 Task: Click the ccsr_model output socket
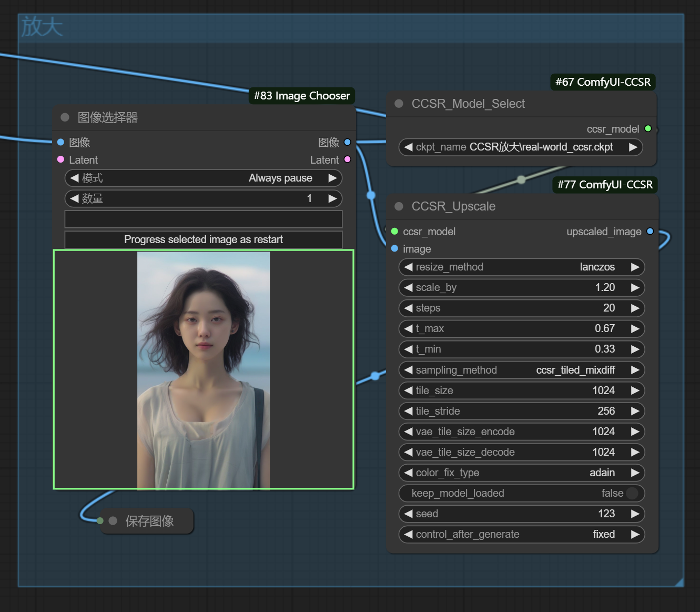tap(648, 128)
